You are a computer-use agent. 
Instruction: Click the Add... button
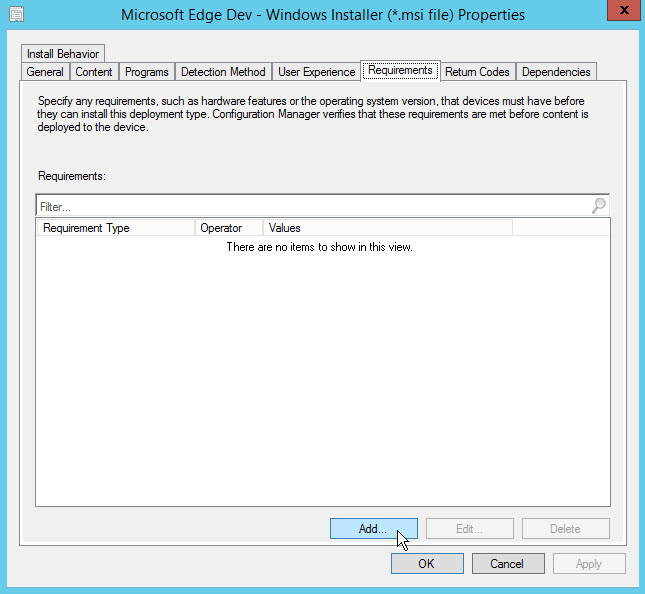coord(374,529)
